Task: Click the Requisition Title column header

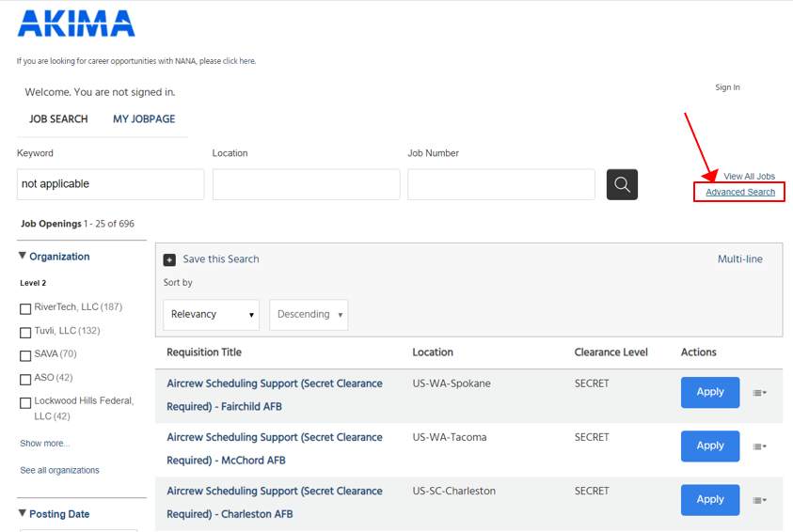Action: (204, 352)
